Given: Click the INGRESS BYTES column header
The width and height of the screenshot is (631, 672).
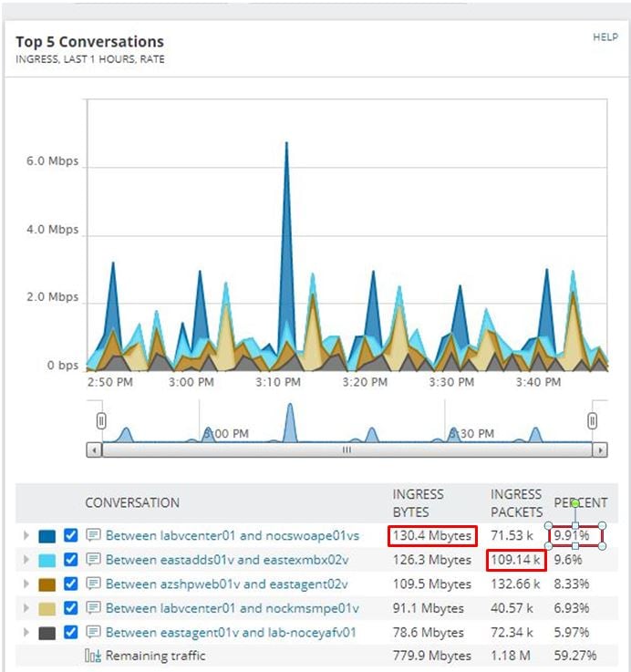Looking at the screenshot, I should coord(418,502).
